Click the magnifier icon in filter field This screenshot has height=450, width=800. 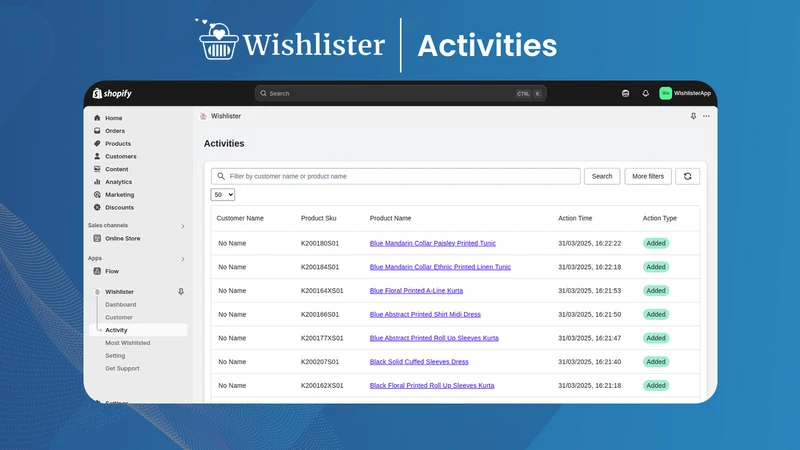pyautogui.click(x=221, y=176)
